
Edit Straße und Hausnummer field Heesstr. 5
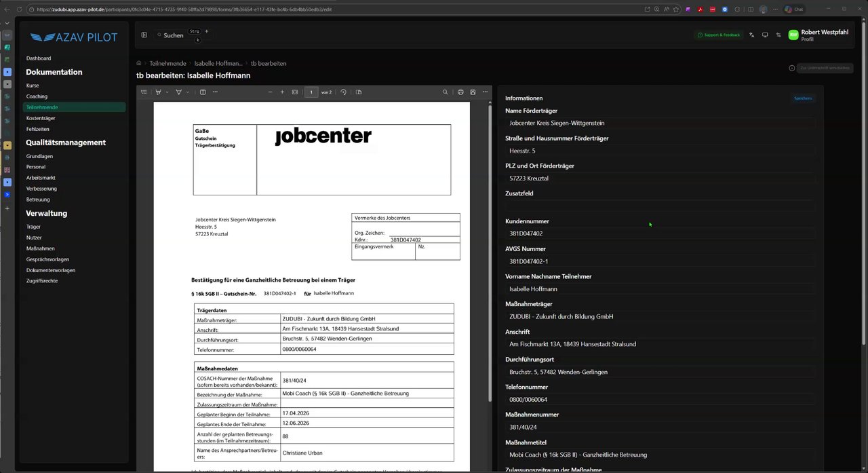point(660,151)
